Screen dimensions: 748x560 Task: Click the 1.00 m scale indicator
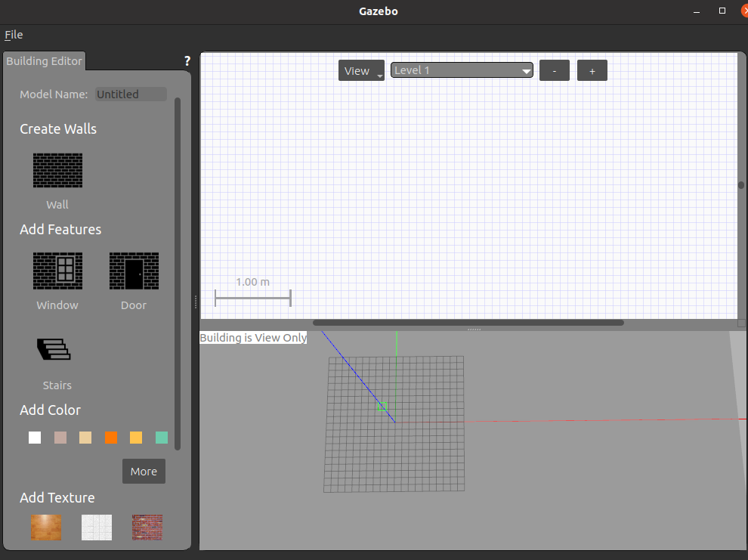click(253, 290)
